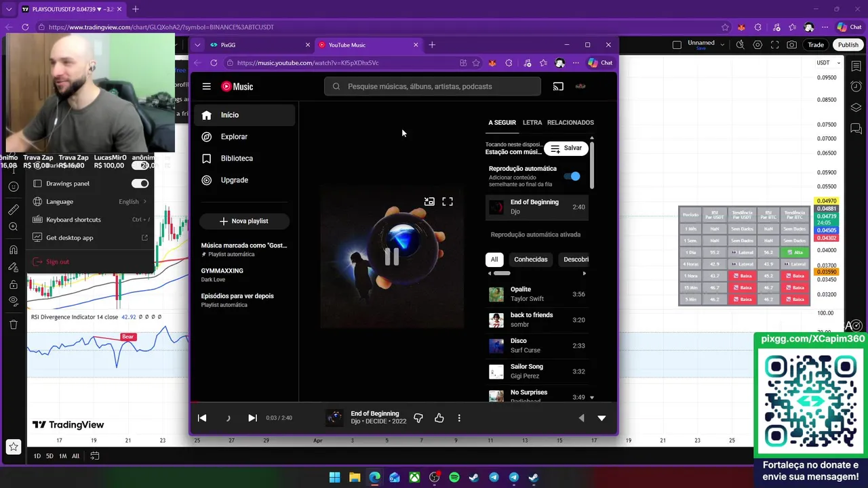This screenshot has width=868, height=488.
Task: Skip to next track in player bar
Action: pyautogui.click(x=252, y=418)
